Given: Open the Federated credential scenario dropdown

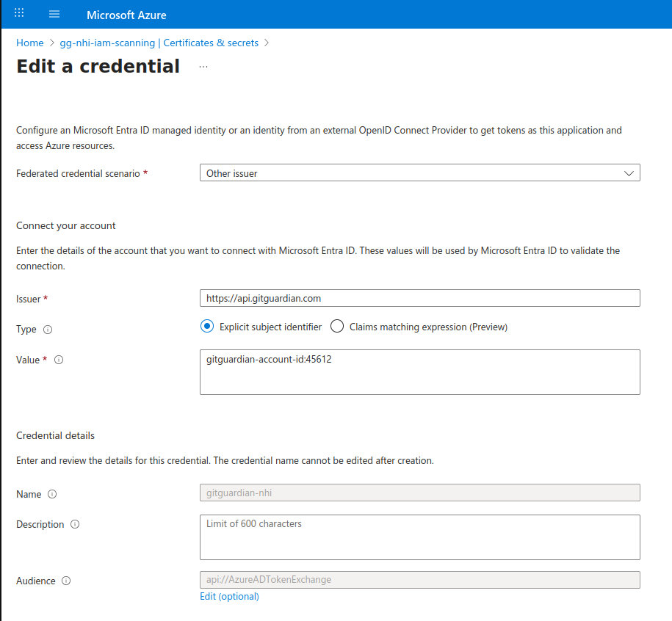Looking at the screenshot, I should 419,172.
